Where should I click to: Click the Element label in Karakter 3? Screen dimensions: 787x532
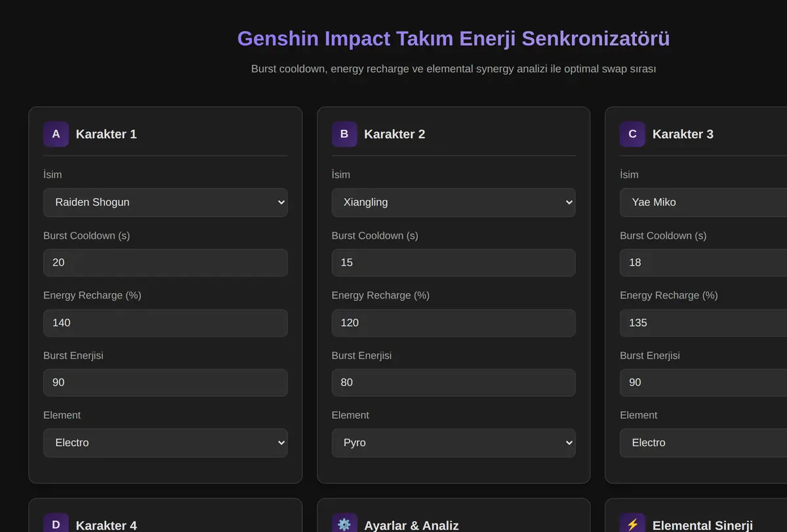(639, 415)
